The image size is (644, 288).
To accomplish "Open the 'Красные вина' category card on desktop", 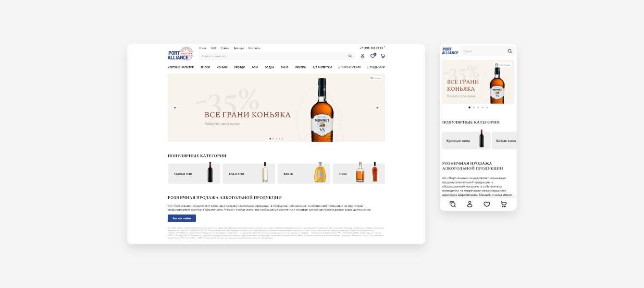I will click(x=194, y=174).
